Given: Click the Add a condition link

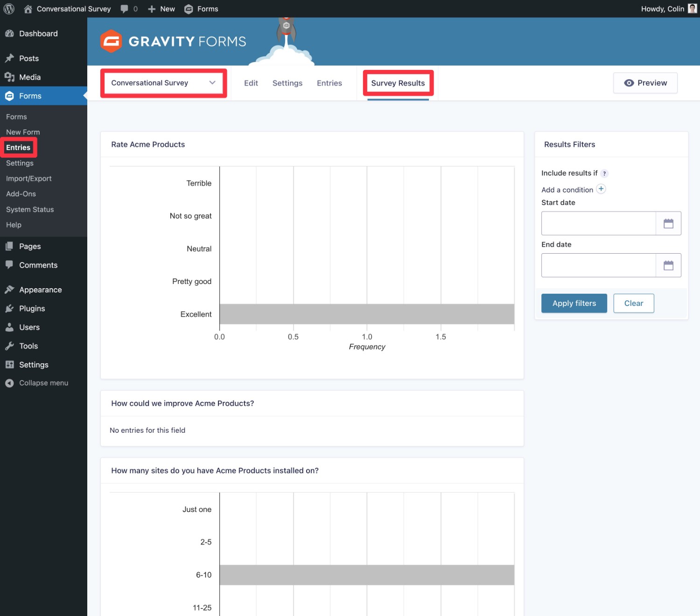Looking at the screenshot, I should click(567, 190).
